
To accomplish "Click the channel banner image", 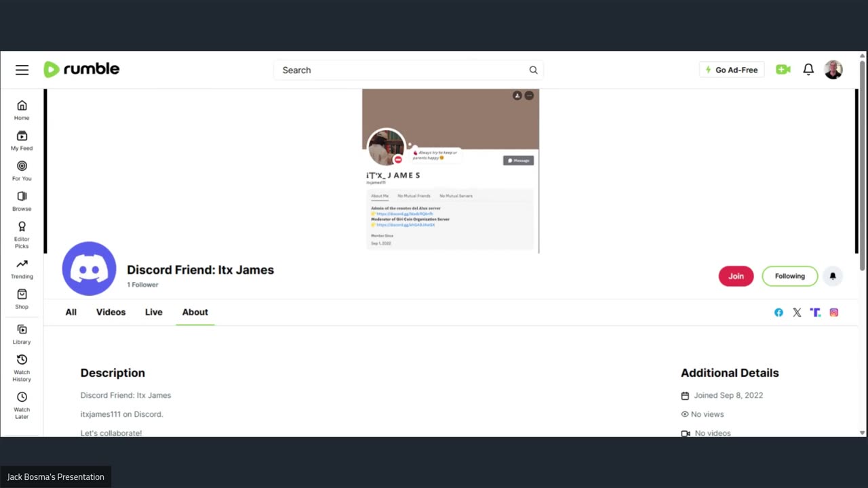I will click(x=450, y=171).
